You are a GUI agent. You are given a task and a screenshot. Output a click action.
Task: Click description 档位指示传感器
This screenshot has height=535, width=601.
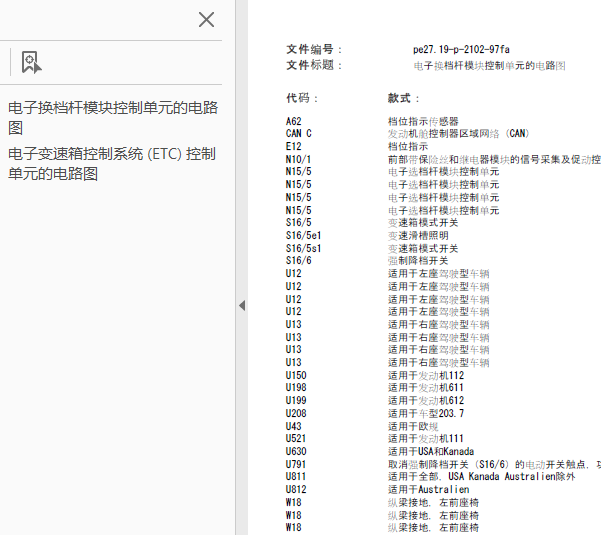click(423, 121)
